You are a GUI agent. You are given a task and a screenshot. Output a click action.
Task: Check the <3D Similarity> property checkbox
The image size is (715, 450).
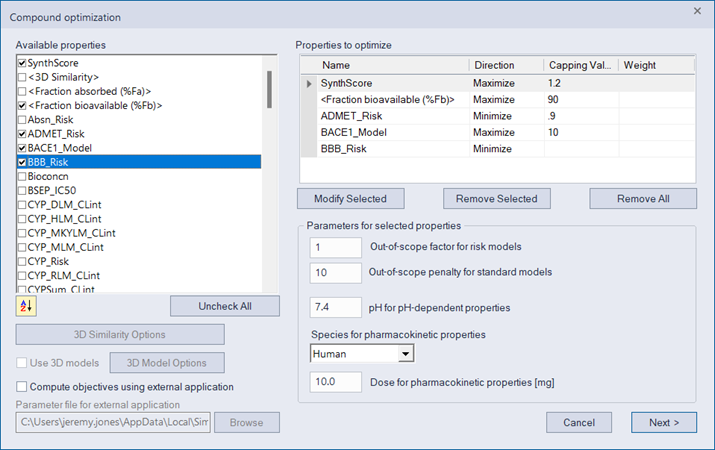[22, 77]
